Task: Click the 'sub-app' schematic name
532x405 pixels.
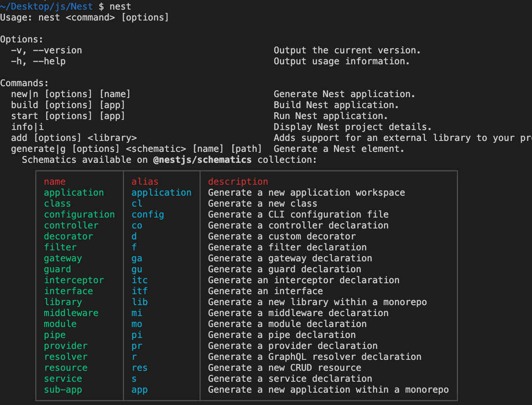Action: point(63,389)
